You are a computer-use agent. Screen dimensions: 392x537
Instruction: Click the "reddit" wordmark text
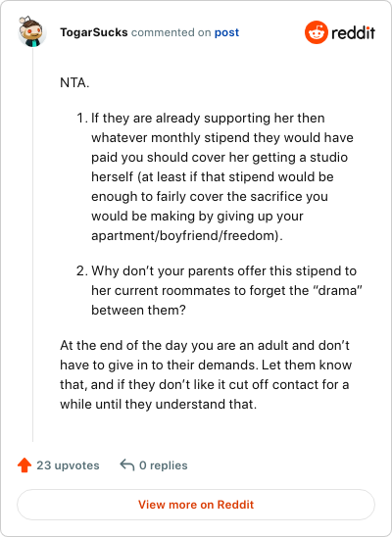coord(353,33)
